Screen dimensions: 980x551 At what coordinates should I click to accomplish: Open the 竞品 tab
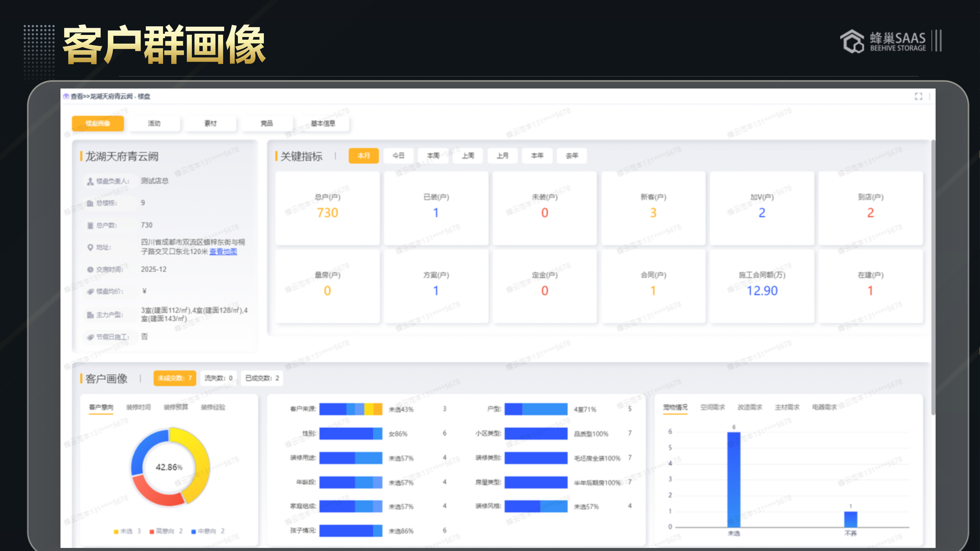click(267, 123)
